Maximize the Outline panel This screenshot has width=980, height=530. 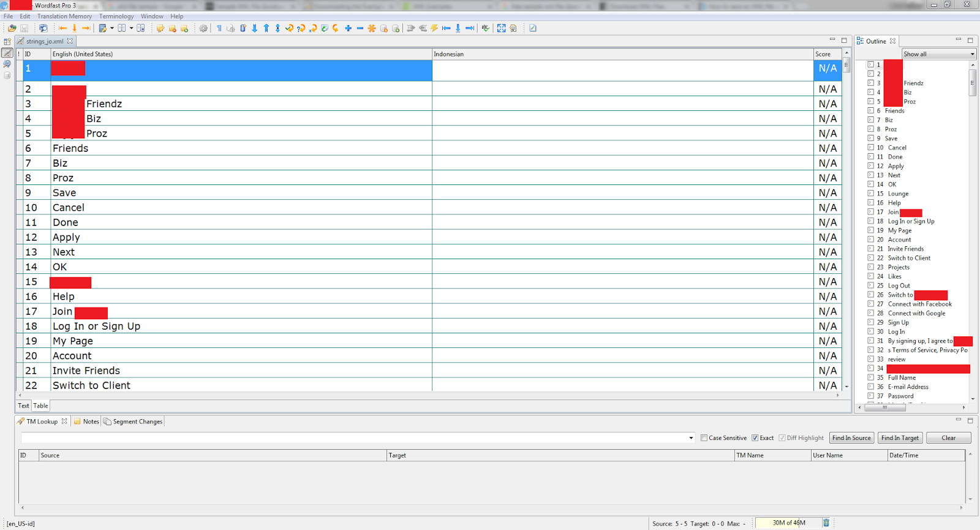point(970,40)
